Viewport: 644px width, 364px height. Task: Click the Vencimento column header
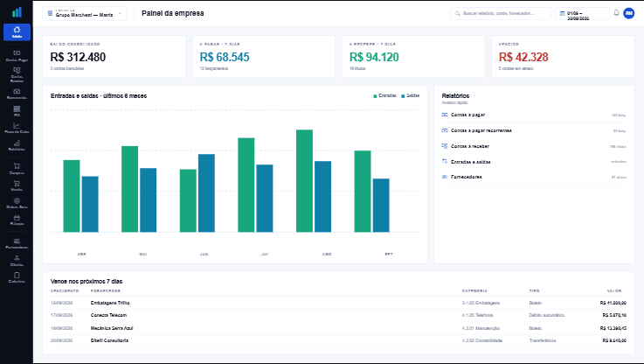pyautogui.click(x=65, y=290)
